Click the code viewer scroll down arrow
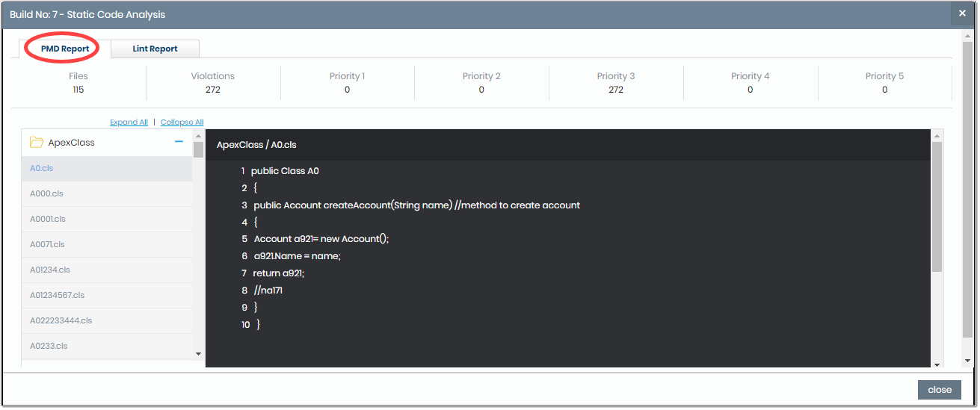The width and height of the screenshot is (980, 410). (x=937, y=364)
